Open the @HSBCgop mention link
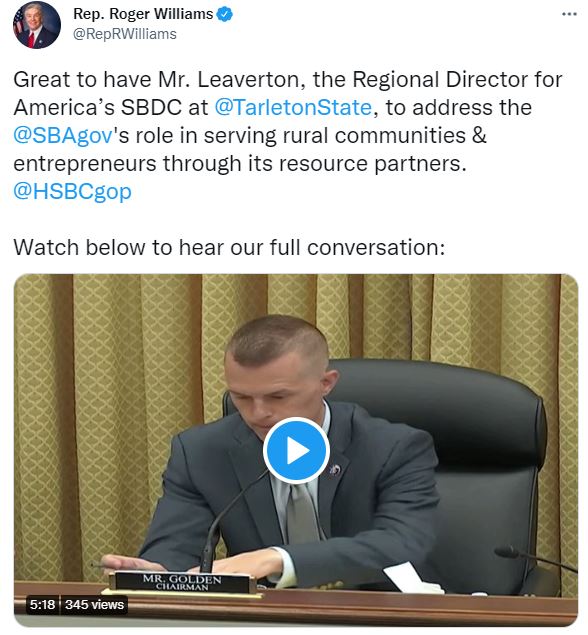Screen dimensions: 588x635 tap(72, 191)
